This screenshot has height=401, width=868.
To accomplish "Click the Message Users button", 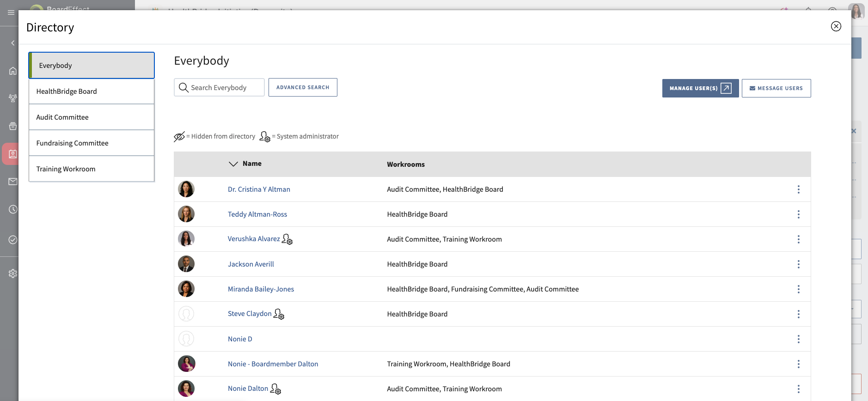I will pyautogui.click(x=776, y=88).
